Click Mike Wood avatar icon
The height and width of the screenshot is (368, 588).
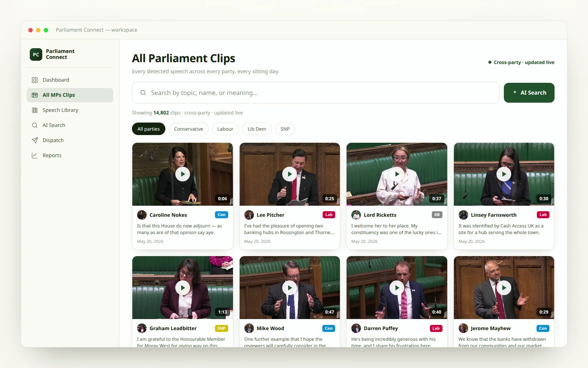pos(249,328)
